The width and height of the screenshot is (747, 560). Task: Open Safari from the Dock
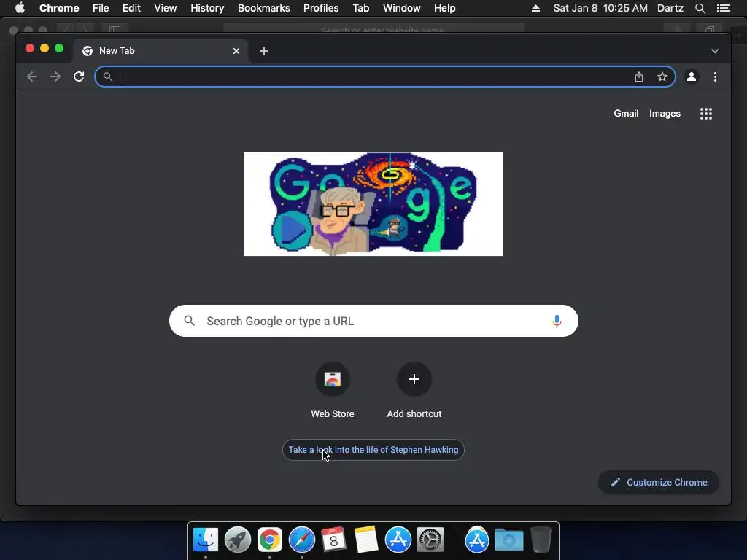tap(302, 540)
